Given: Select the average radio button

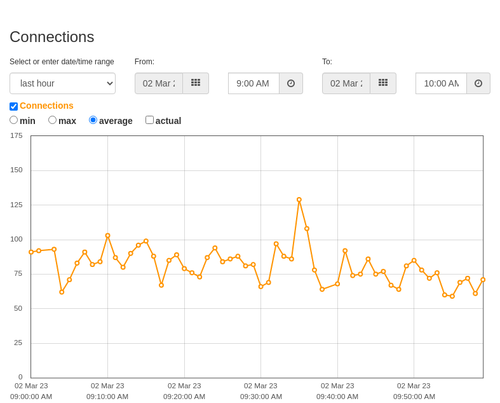Looking at the screenshot, I should coord(93,120).
